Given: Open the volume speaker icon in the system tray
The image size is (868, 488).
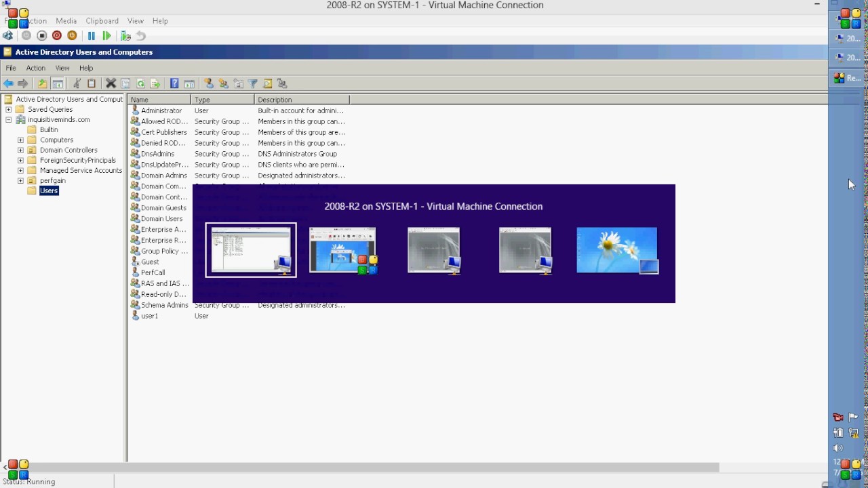Looking at the screenshot, I should coord(839,448).
